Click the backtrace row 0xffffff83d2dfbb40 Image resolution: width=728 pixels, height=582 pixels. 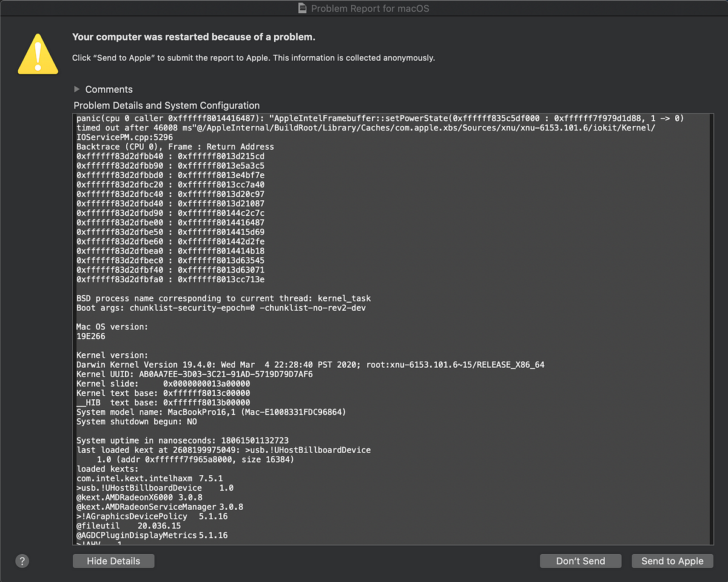click(x=170, y=156)
